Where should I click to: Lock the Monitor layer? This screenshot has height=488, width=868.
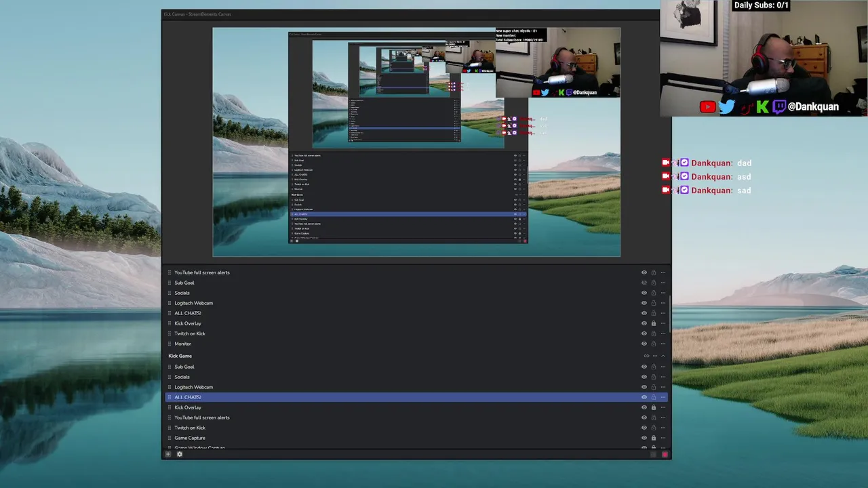654,344
